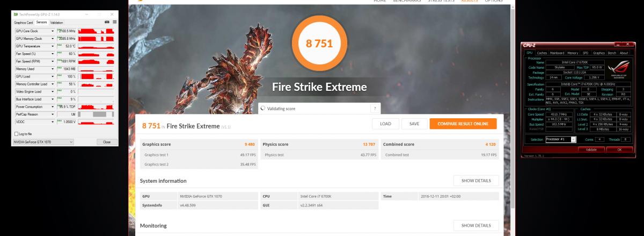The height and width of the screenshot is (236, 644).
Task: Click Physics score value 13 787
Action: point(369,145)
